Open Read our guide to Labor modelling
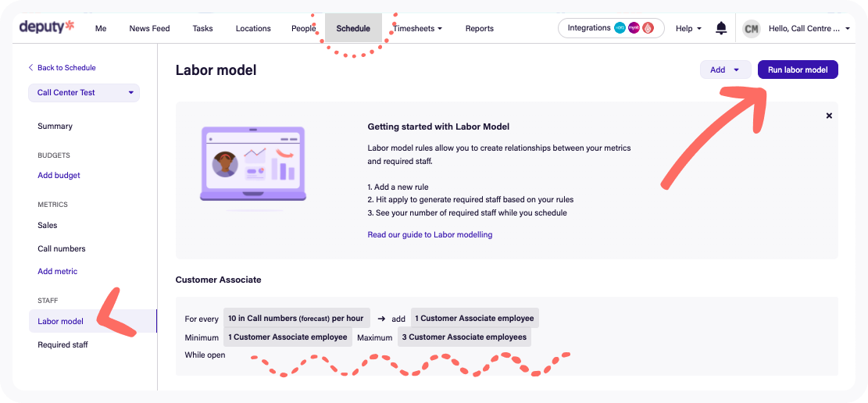This screenshot has width=868, height=403. 430,235
